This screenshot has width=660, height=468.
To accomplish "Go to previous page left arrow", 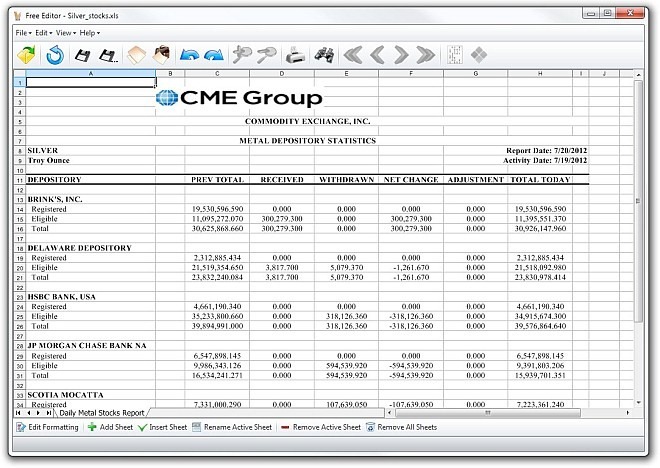I will (x=377, y=55).
